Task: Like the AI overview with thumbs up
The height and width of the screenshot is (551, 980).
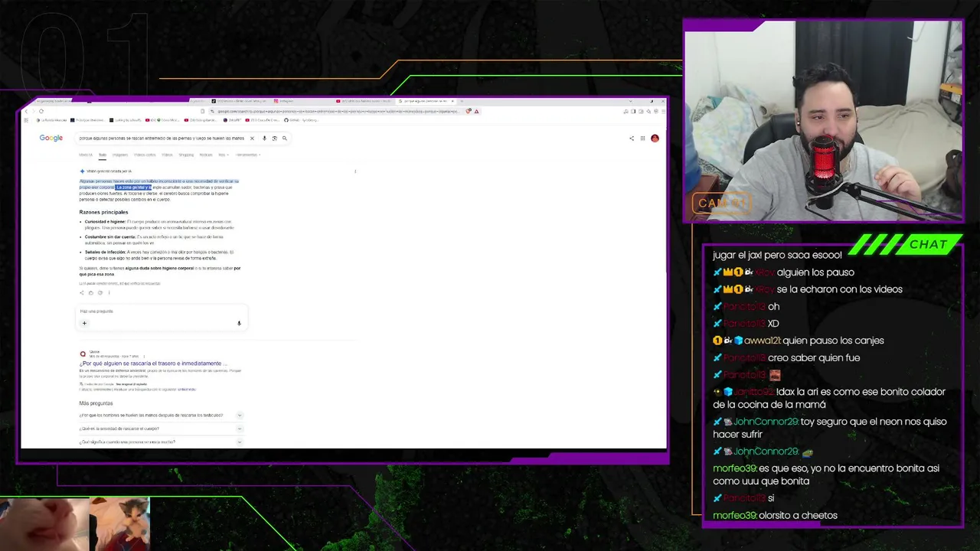Action: pos(91,292)
